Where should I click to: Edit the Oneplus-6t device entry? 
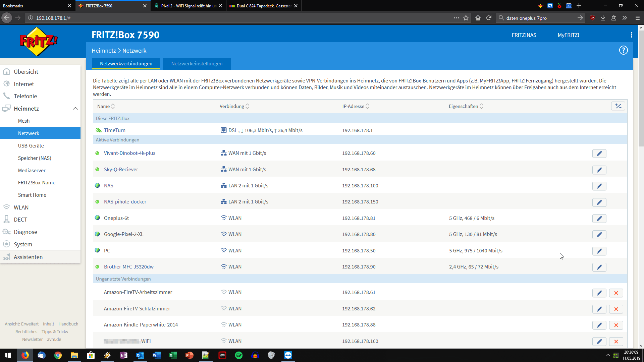[599, 219]
